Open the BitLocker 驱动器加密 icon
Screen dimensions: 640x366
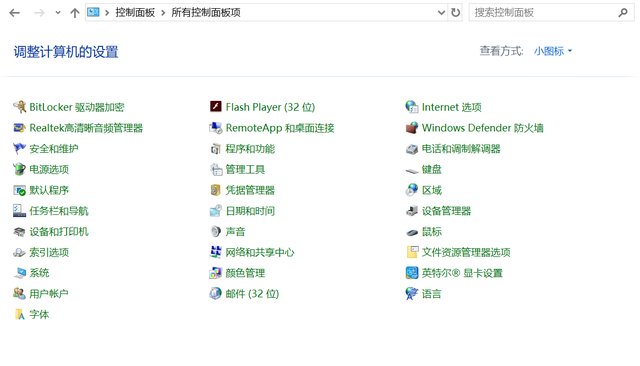pos(19,107)
